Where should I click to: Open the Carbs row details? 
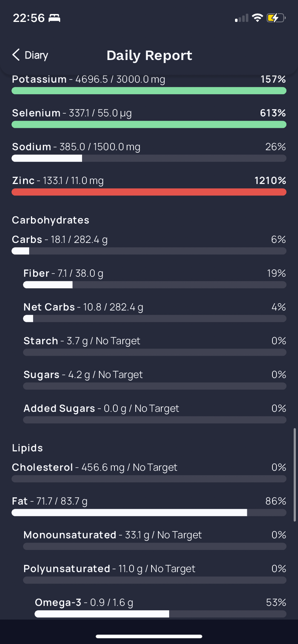tap(149, 245)
